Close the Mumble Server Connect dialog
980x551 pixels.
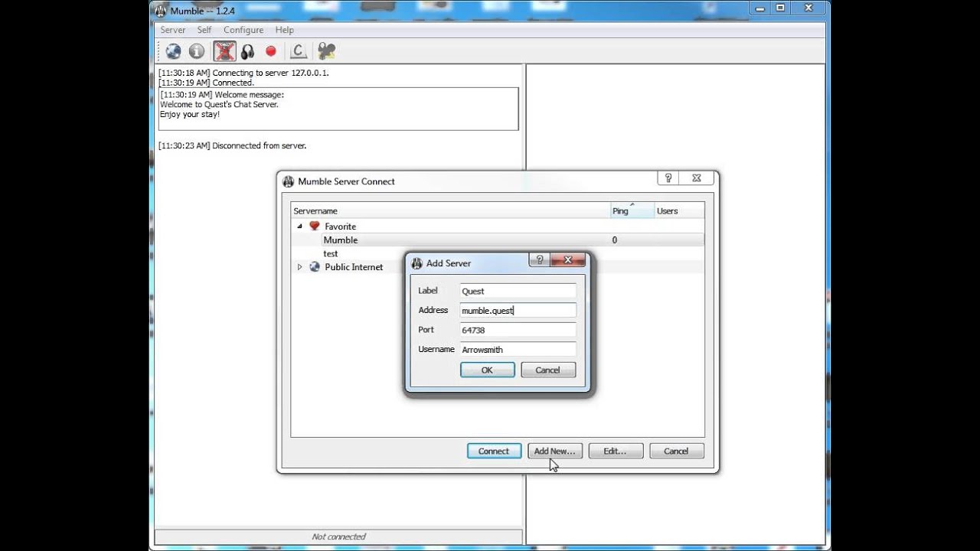(x=697, y=178)
